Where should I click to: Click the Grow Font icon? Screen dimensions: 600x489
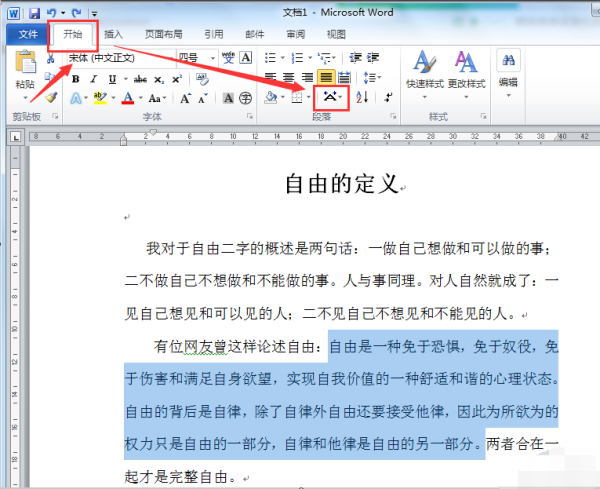185,98
